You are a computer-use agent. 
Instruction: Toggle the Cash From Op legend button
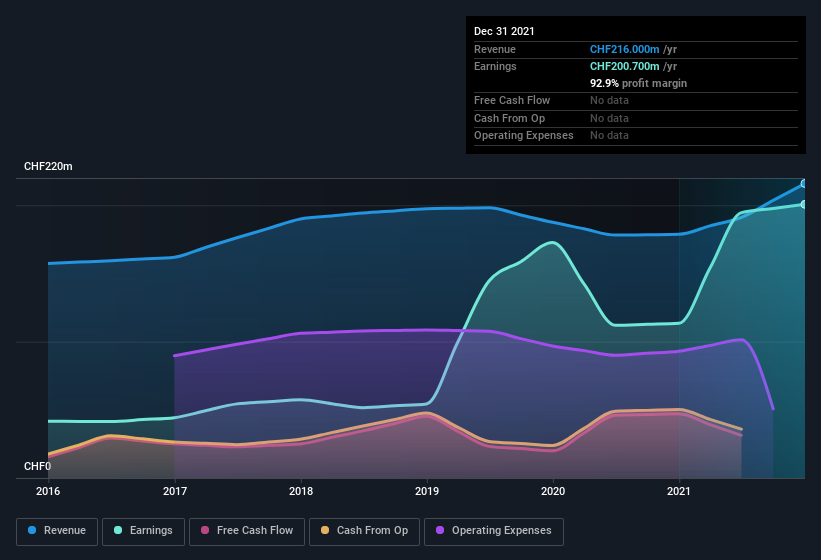click(364, 531)
